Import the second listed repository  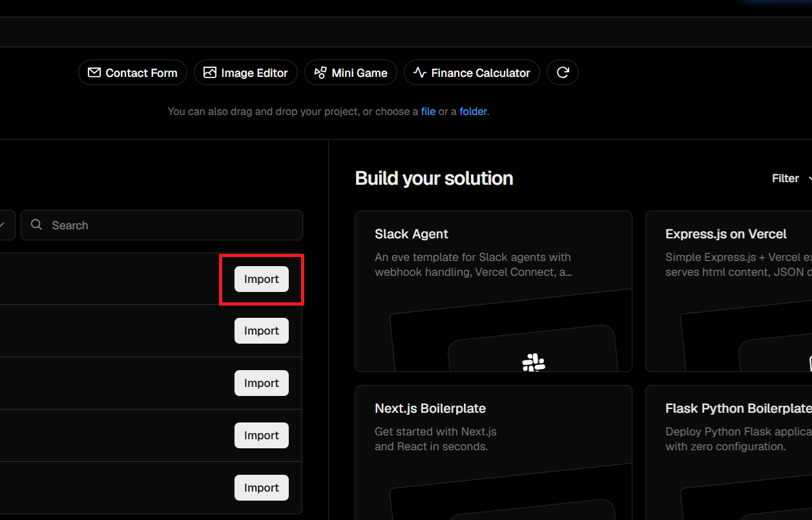click(x=262, y=331)
